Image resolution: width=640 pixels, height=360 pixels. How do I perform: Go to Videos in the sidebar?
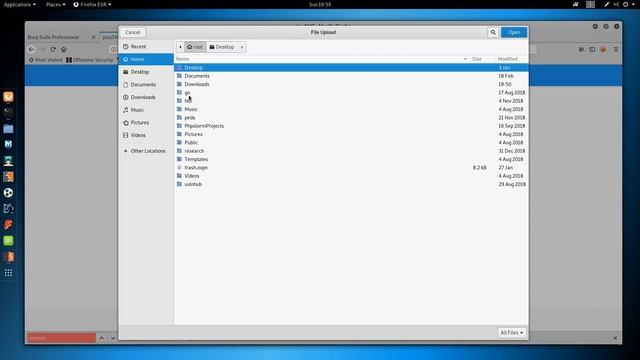coord(146,135)
